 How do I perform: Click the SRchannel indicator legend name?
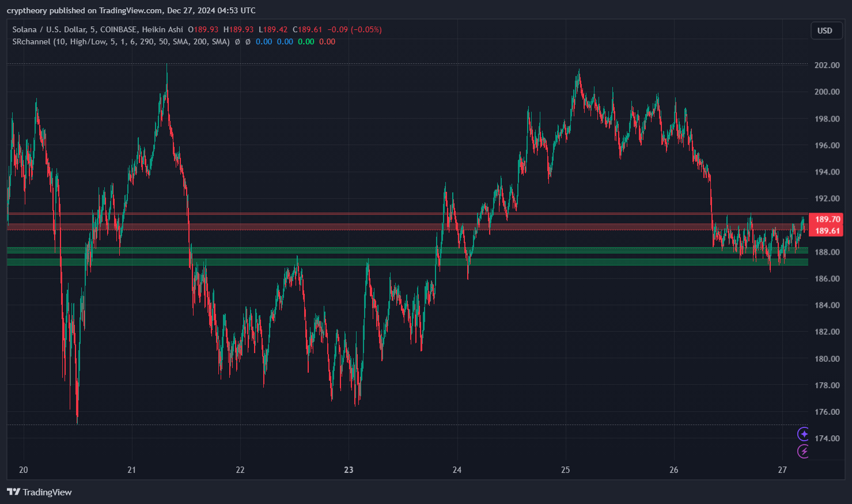(121, 41)
